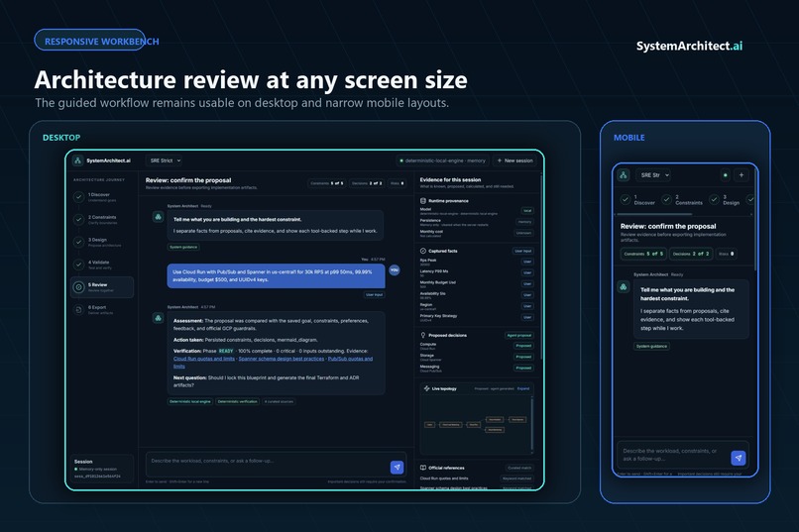Screen dimensions: 799x532
Task: Click the Proposed decisions lightbulb icon
Action: click(423, 335)
